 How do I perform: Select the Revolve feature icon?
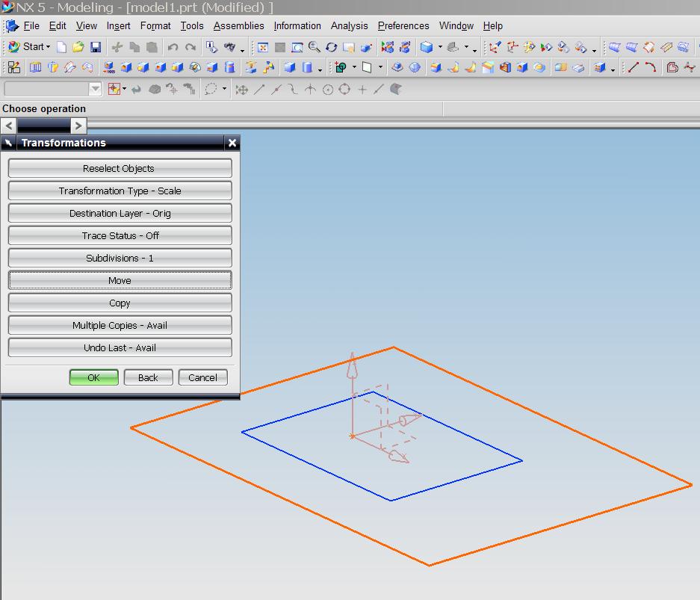coord(53,67)
